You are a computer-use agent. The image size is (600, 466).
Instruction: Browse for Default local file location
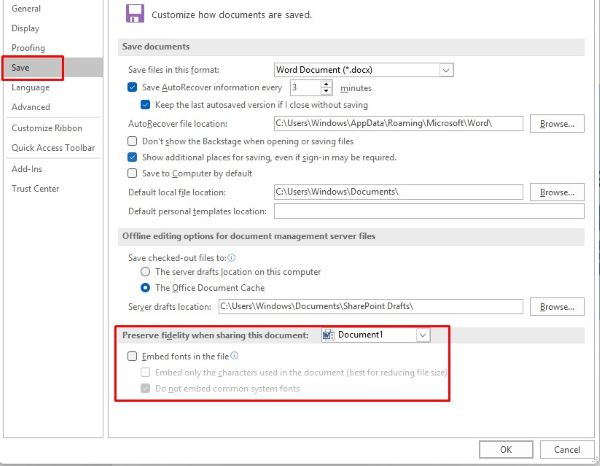click(557, 192)
